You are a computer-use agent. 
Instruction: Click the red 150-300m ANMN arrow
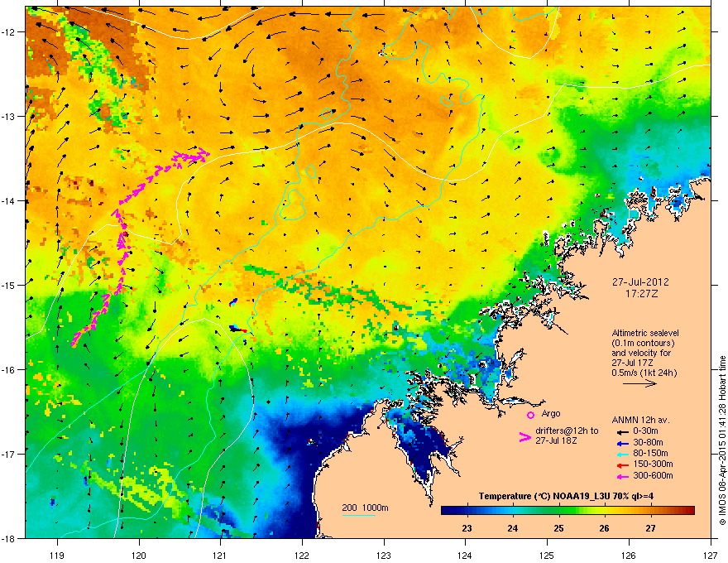coord(623,464)
